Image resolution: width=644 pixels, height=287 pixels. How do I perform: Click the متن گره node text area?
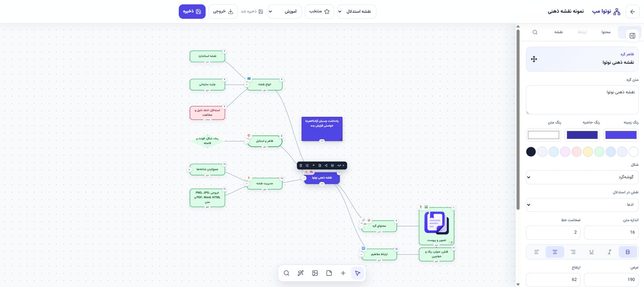(582, 100)
